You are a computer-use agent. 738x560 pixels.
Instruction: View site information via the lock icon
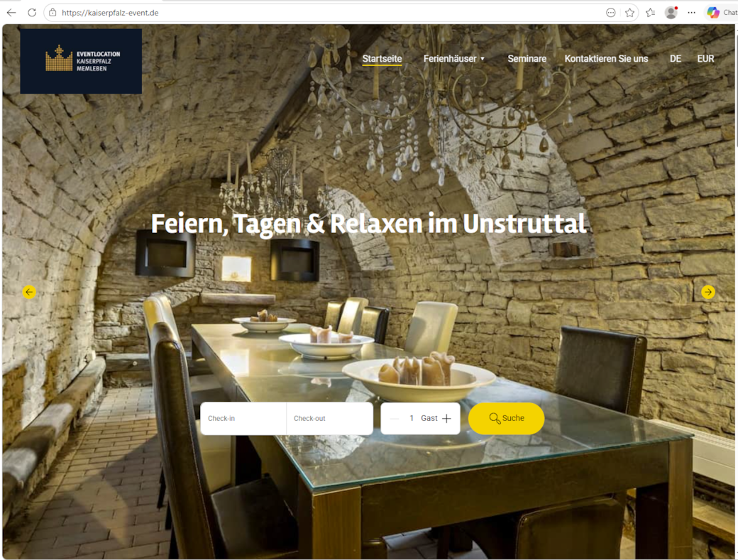click(x=53, y=13)
